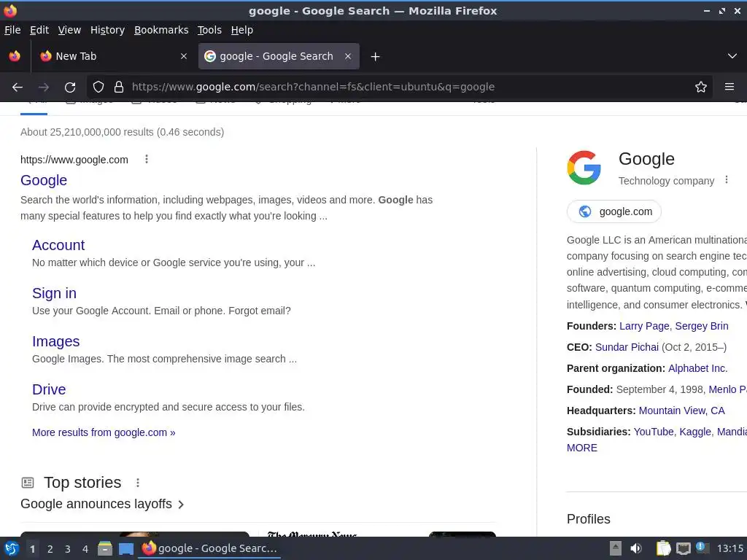Open options next to Top stories heading

click(x=138, y=483)
